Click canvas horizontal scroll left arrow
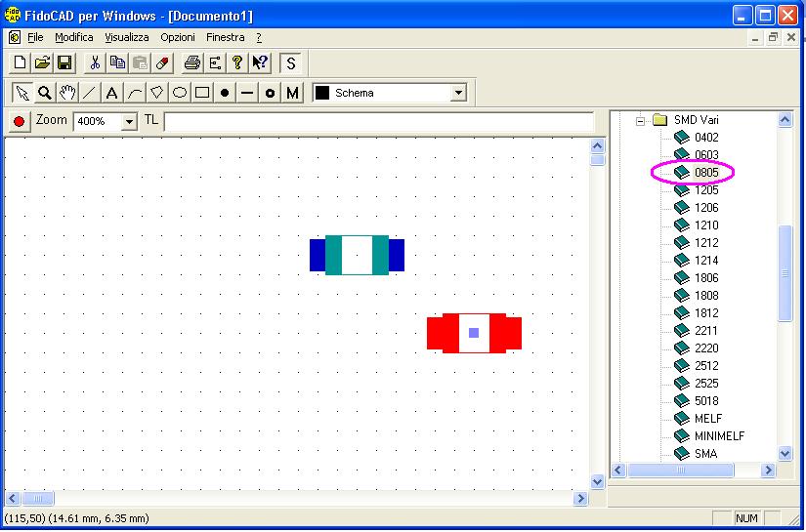This screenshot has width=806, height=532. [13, 498]
